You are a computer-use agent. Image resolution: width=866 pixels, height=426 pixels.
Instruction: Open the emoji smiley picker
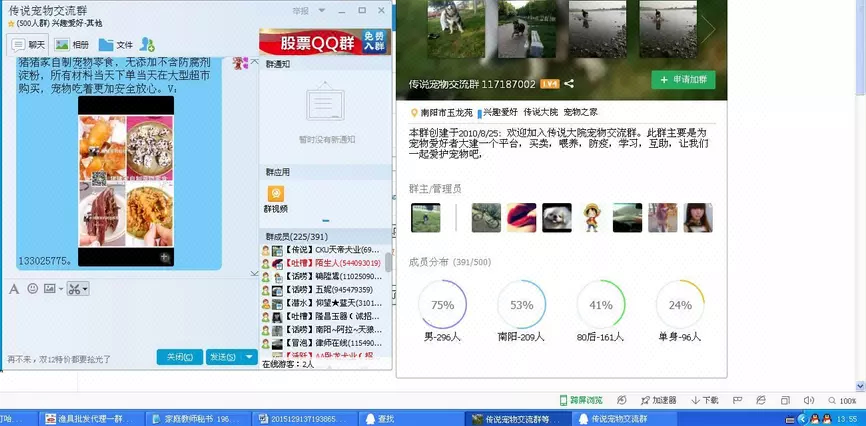point(33,288)
